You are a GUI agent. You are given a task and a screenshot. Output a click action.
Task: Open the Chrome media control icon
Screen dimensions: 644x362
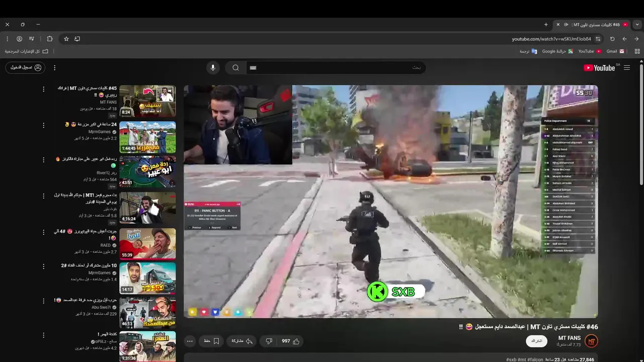click(31, 39)
